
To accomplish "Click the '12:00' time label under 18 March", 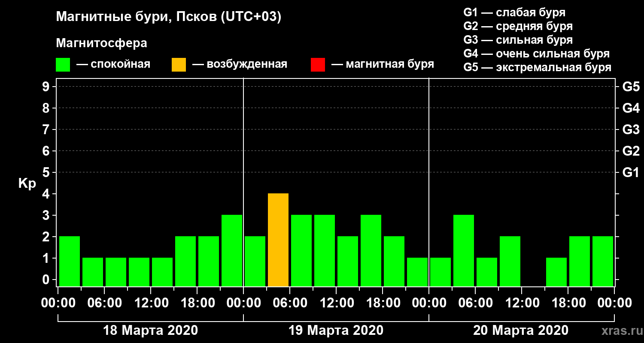I will coord(151,303).
